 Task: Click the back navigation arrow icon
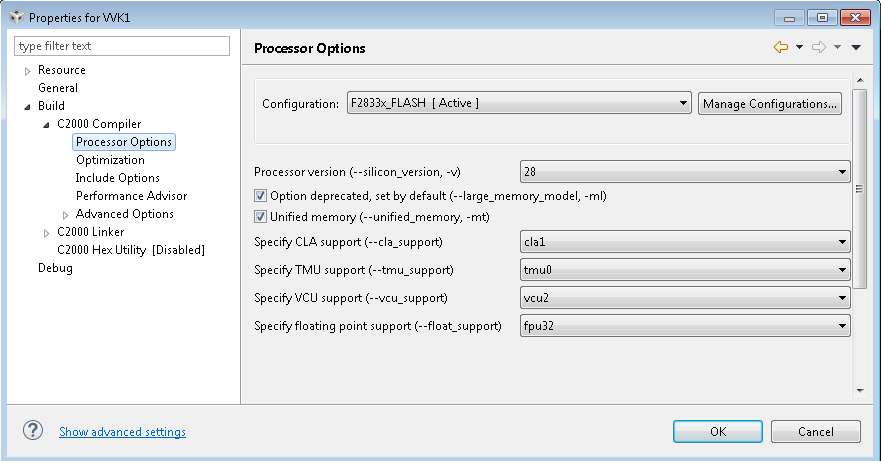tap(781, 48)
